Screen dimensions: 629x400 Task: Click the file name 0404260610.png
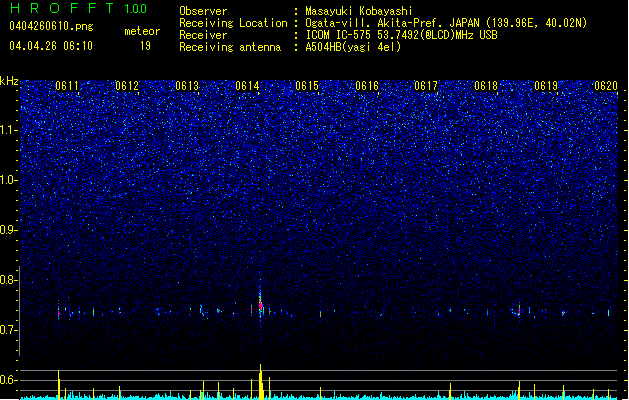pos(51,26)
